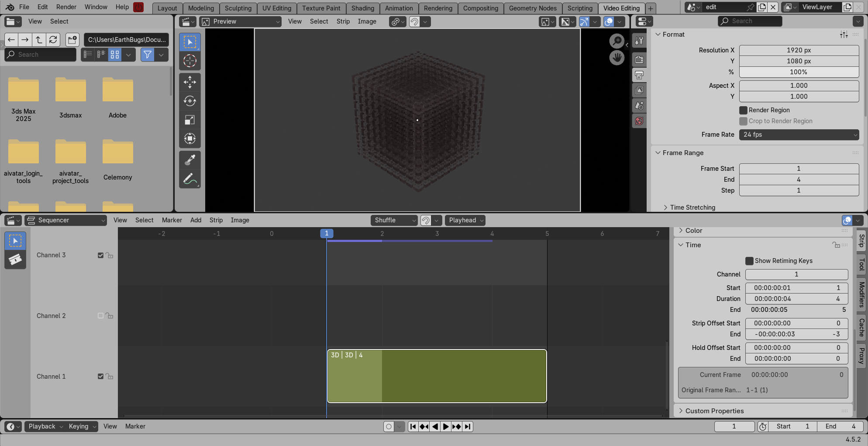Expand the Custom Properties panel

pos(714,411)
